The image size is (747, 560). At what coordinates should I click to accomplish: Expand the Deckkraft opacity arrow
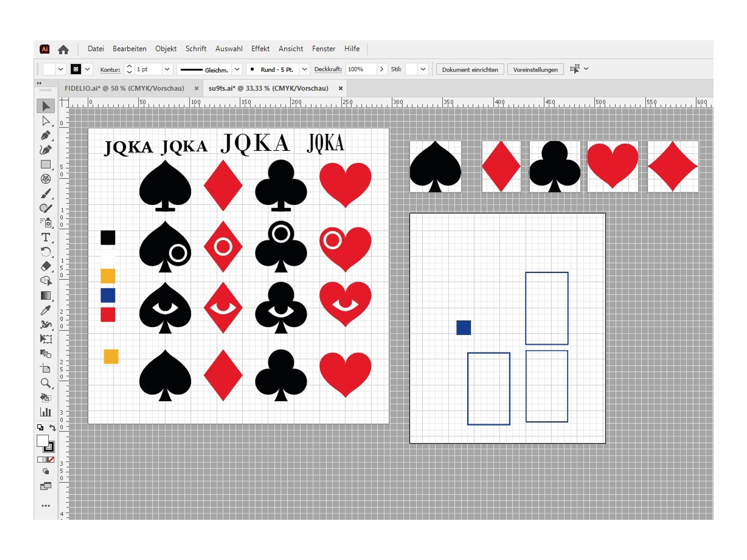point(382,69)
